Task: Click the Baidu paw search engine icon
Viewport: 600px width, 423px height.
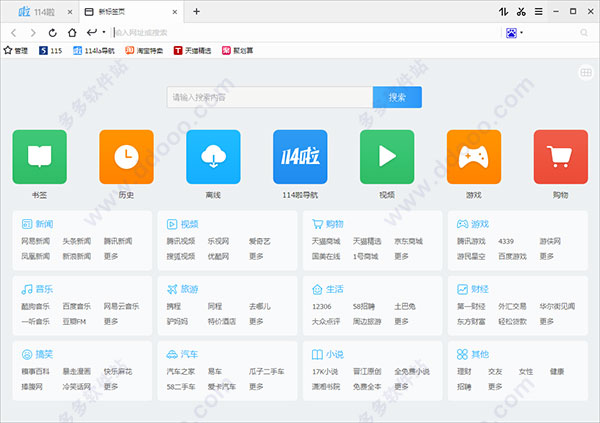Action: click(511, 33)
